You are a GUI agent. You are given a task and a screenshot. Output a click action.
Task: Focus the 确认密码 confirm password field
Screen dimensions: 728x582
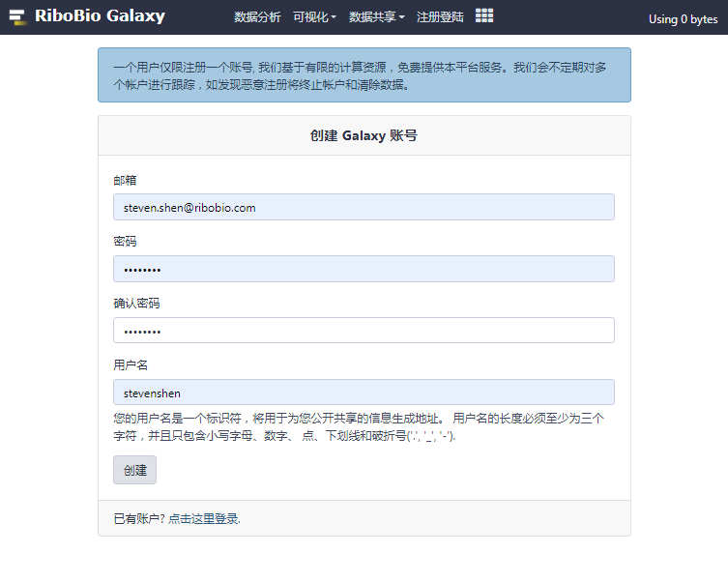tap(364, 331)
